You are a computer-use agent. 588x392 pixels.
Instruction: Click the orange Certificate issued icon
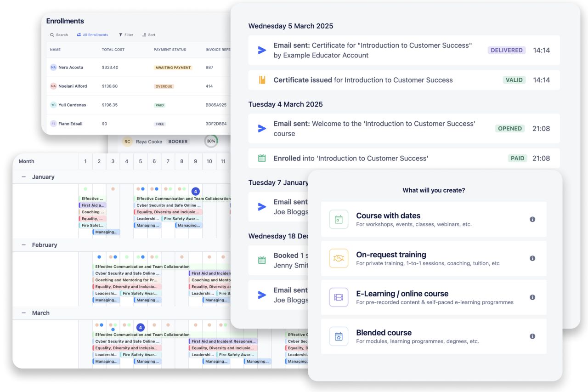click(262, 80)
